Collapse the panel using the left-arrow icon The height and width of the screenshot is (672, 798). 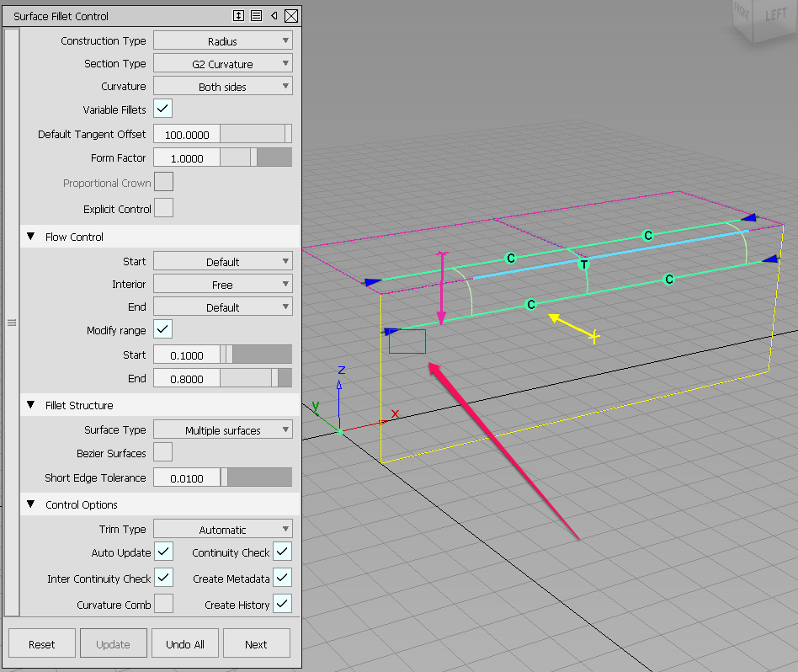pos(276,15)
